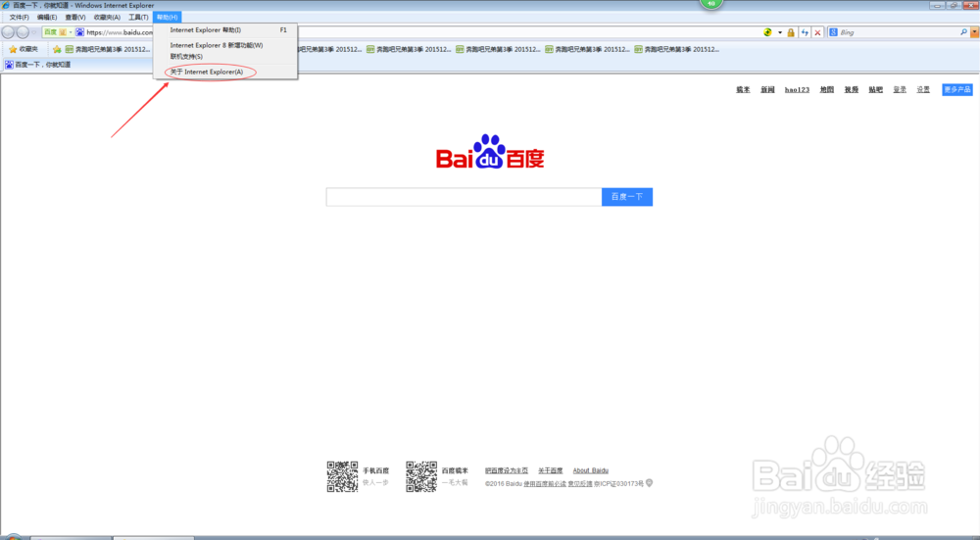Open the 编辑(E) menu
The image size is (980, 540).
[x=47, y=18]
